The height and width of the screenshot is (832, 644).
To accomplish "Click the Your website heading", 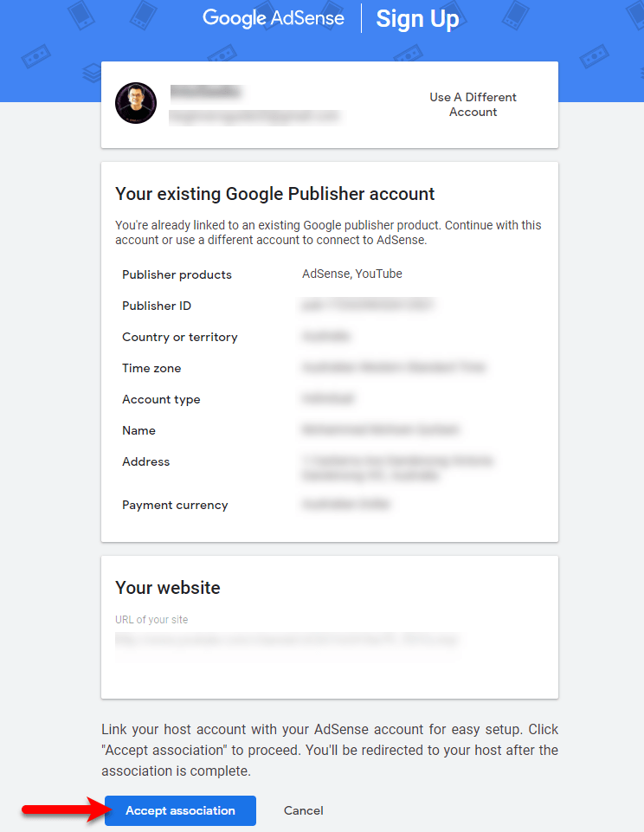I will click(x=168, y=587).
